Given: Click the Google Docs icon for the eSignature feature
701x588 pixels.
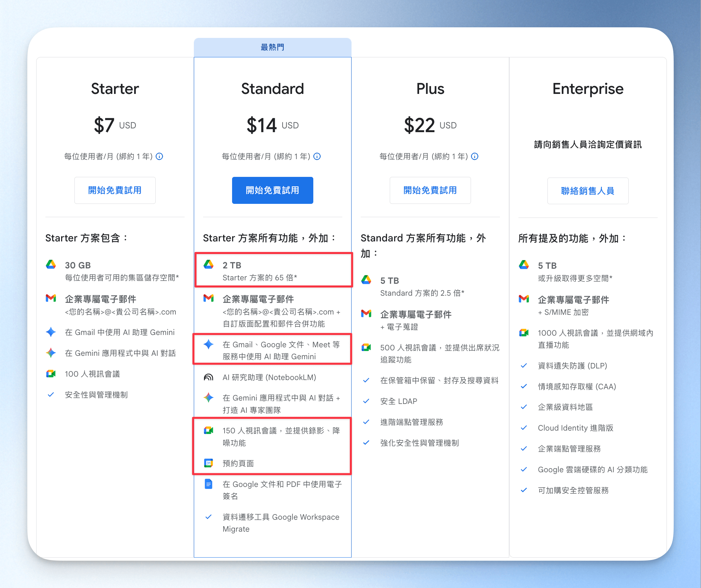Looking at the screenshot, I should coord(209,484).
